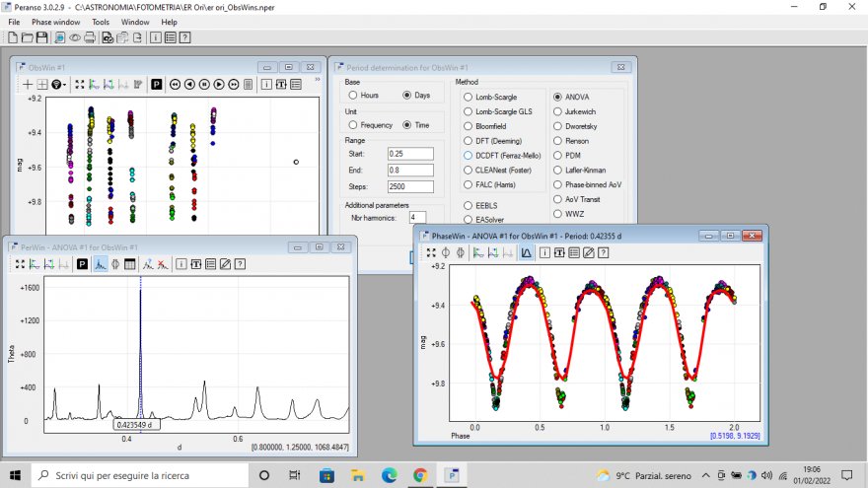Expand the ObsWin toolbar overflow chevron

(318, 80)
